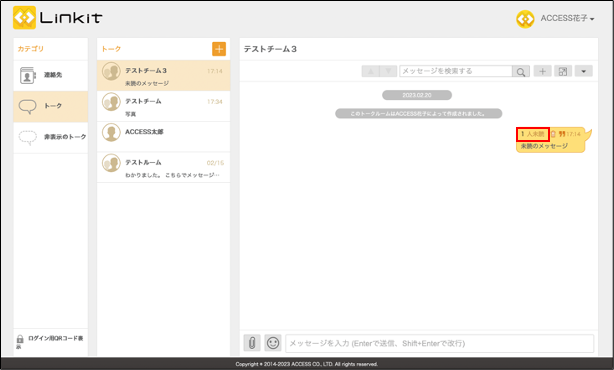This screenshot has height=370, width=614.
Task: Click the magnifier search button
Action: pos(521,72)
